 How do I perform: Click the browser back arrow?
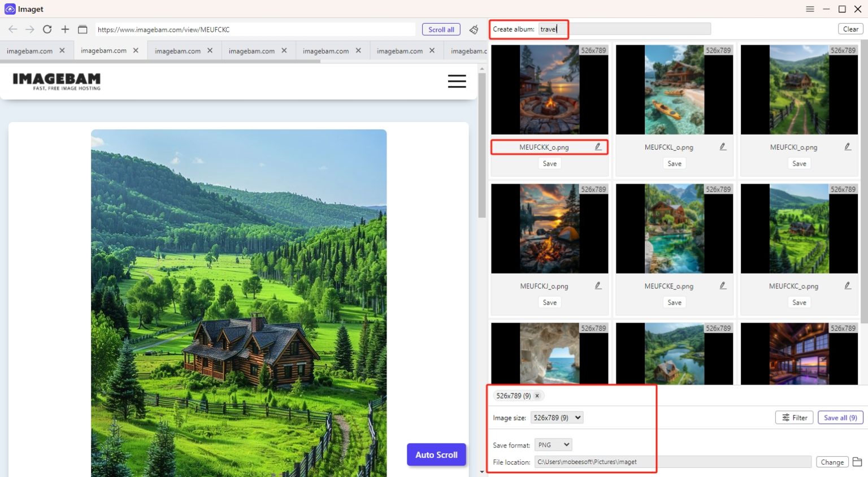pyautogui.click(x=12, y=29)
